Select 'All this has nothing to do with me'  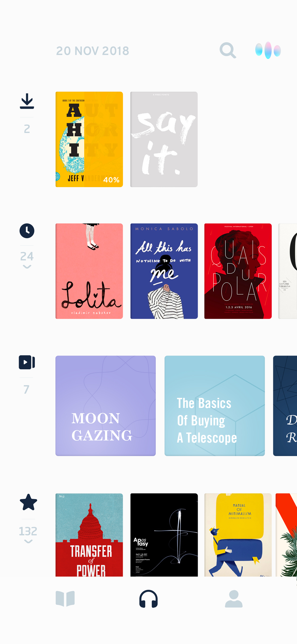tap(164, 271)
